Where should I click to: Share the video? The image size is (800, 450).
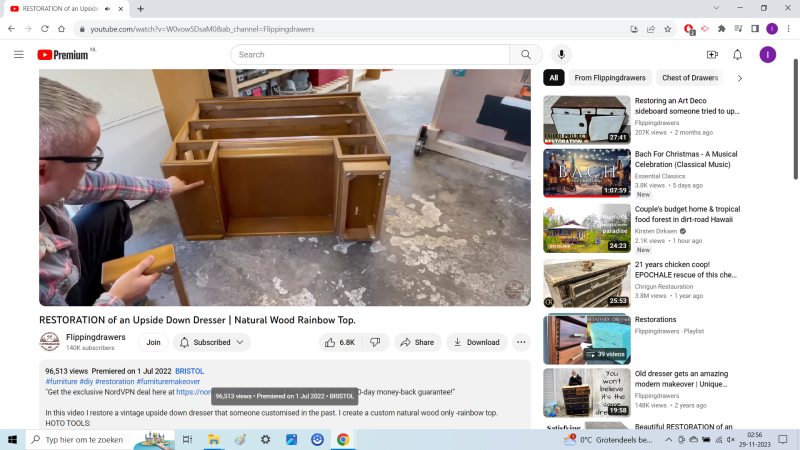click(x=417, y=342)
